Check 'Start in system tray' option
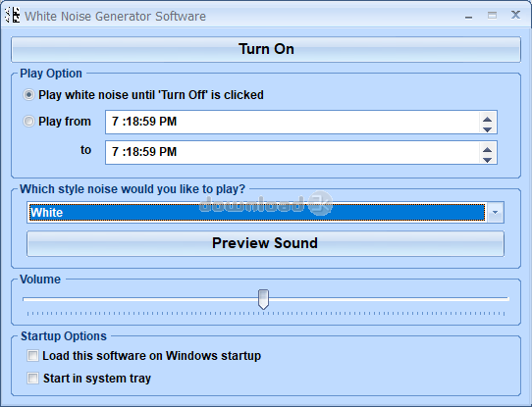This screenshot has width=532, height=407. [33, 379]
